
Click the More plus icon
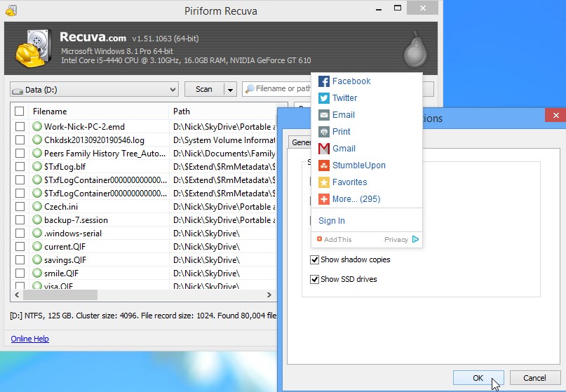pyautogui.click(x=324, y=199)
